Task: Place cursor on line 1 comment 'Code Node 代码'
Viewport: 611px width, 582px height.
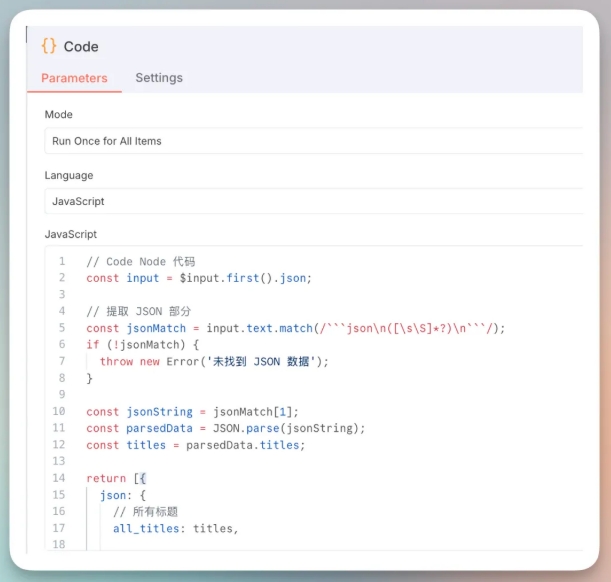Action: pyautogui.click(x=141, y=261)
